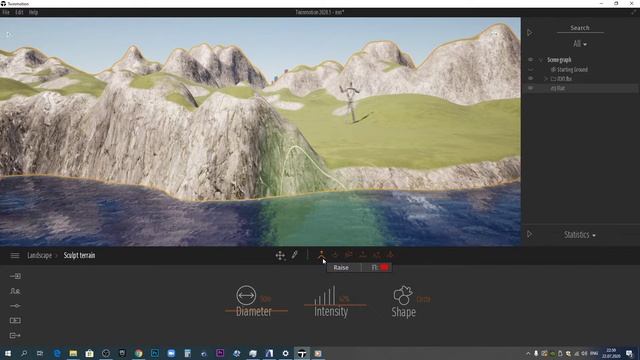Open the Edit menu
This screenshot has height=360, width=640.
click(x=19, y=12)
